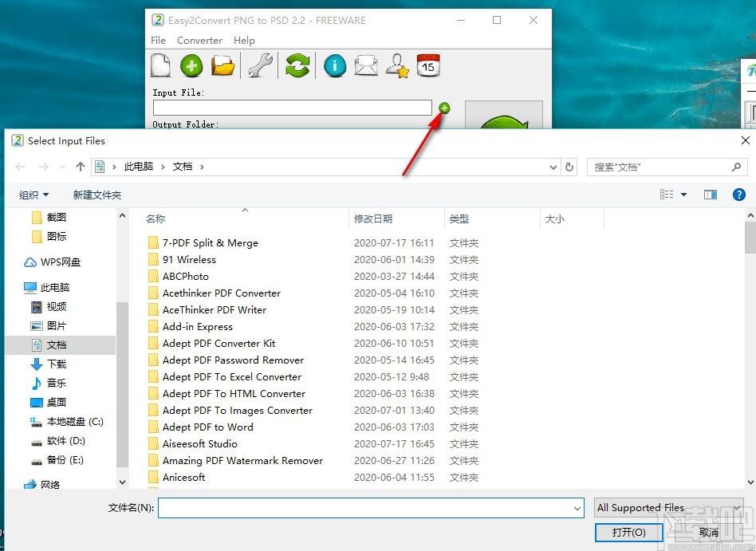Select the 7-PDF Split & Merge folder

click(211, 243)
